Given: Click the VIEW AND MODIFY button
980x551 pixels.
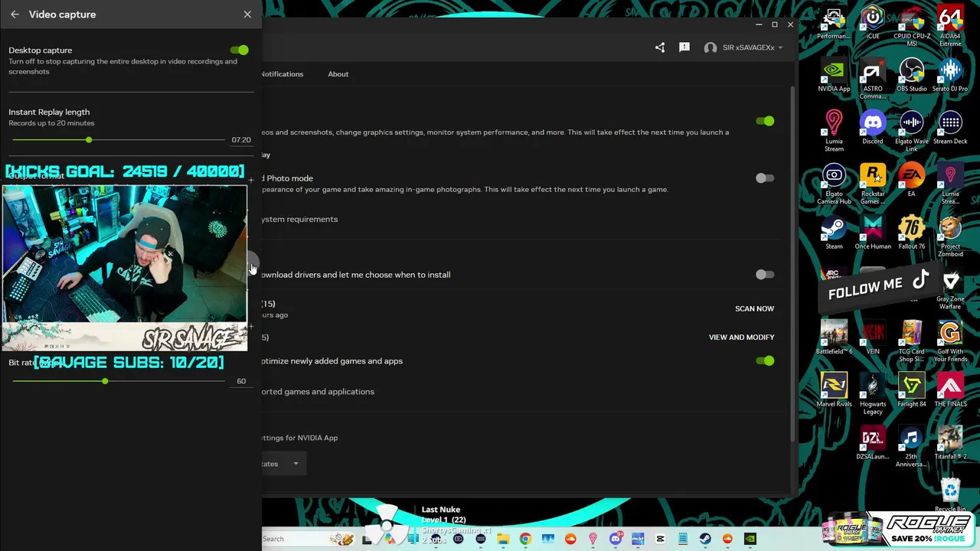Looking at the screenshot, I should 741,337.
